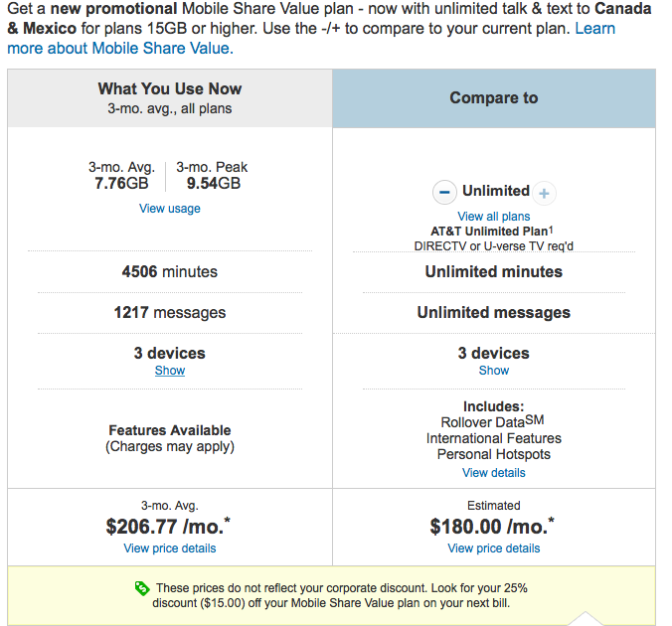Click the 7.76GB 3-mo. Avg. value

(x=121, y=183)
